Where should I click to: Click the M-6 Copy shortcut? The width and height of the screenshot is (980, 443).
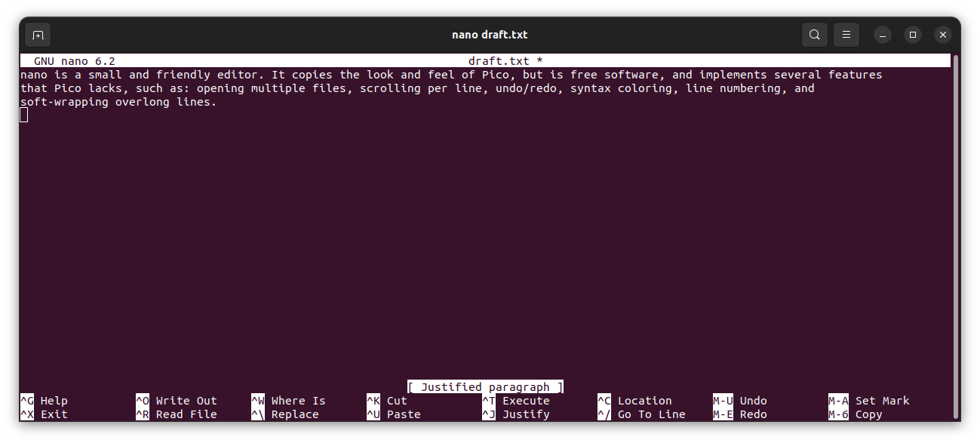click(856, 414)
